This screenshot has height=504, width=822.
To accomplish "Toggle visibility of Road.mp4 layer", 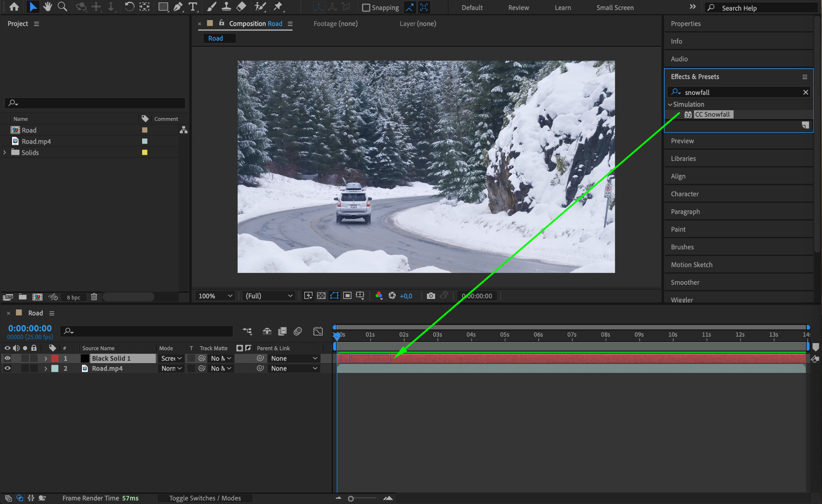I will [7, 368].
